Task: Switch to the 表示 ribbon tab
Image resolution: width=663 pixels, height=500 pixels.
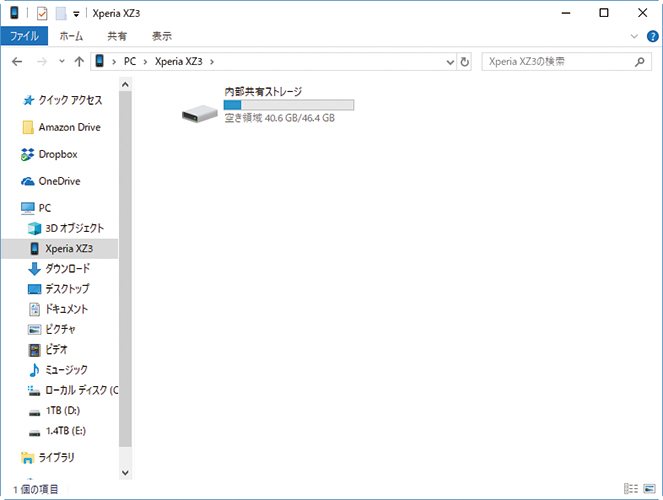Action: coord(162,36)
